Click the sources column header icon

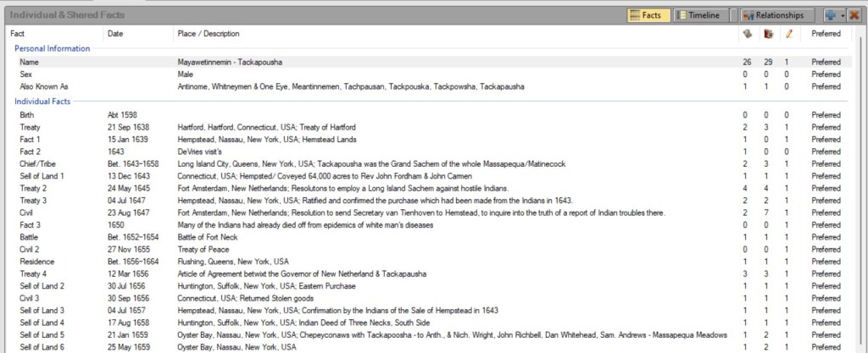[x=746, y=34]
